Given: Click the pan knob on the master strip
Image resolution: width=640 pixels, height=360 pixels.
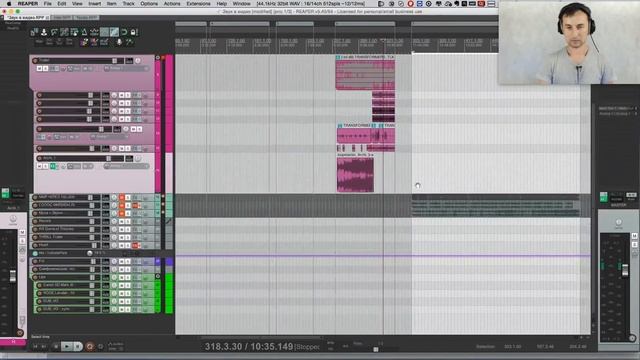Looking at the screenshot, I should [618, 222].
